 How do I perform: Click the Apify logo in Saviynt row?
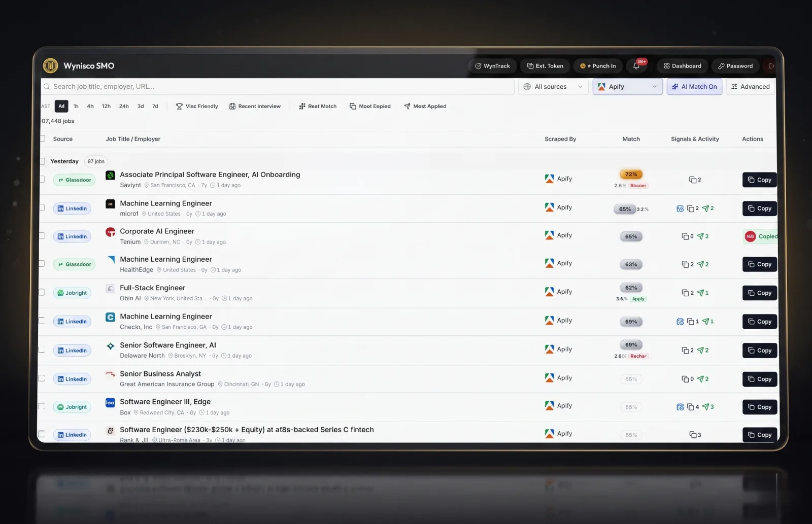549,179
